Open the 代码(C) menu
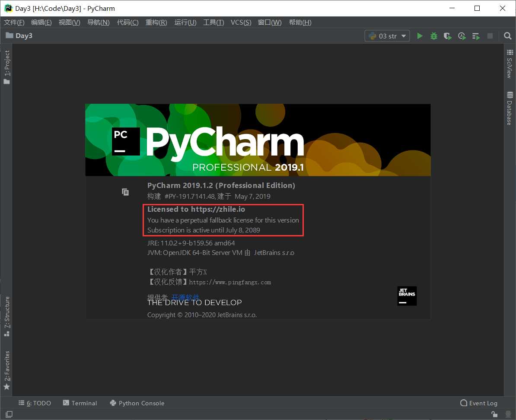The width and height of the screenshot is (516, 420). [127, 22]
